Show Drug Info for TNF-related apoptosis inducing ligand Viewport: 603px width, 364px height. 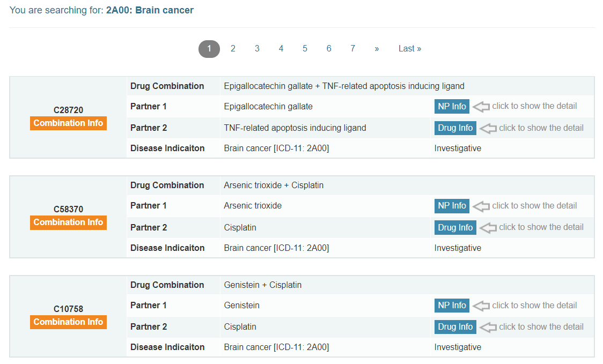pos(455,128)
